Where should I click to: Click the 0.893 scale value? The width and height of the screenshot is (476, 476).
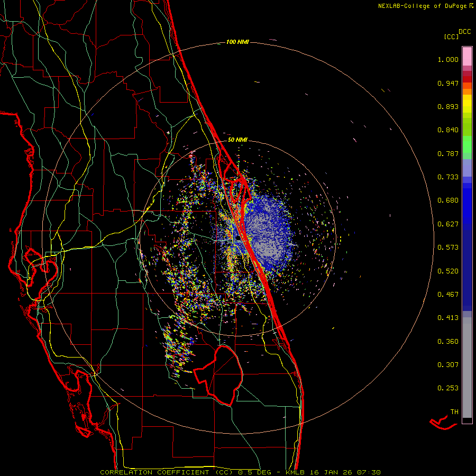[448, 106]
